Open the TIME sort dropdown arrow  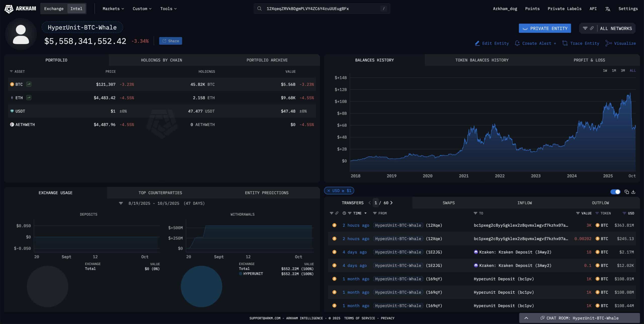[366, 213]
